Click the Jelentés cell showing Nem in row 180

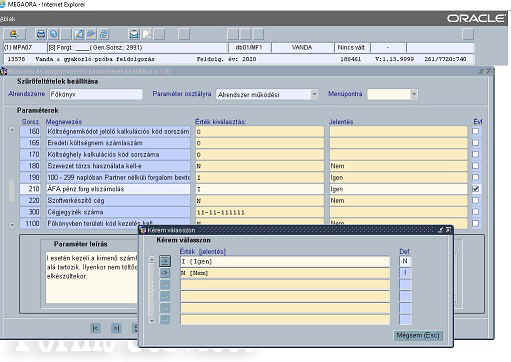pos(398,166)
